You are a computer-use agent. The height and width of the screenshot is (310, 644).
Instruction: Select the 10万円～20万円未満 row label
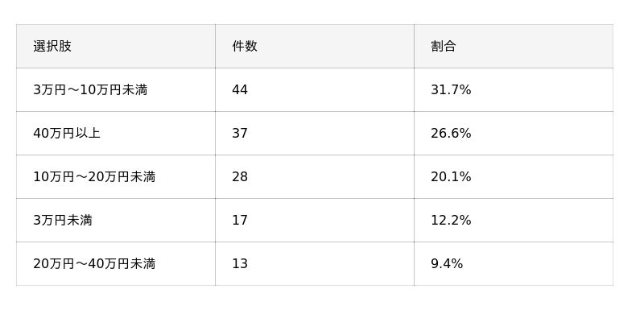(x=94, y=177)
